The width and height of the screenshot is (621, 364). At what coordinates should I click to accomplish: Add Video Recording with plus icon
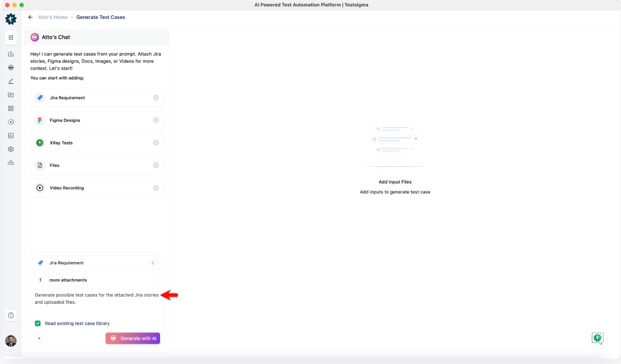click(x=156, y=188)
